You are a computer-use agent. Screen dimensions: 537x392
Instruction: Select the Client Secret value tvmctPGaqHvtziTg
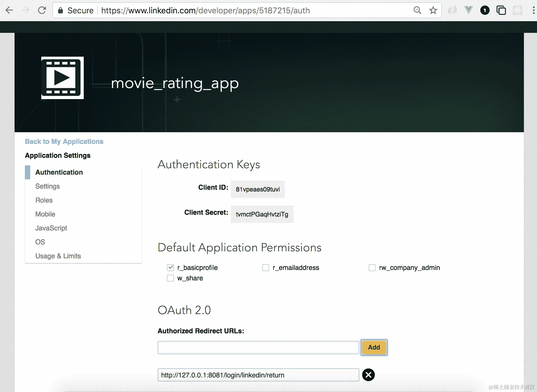click(x=262, y=214)
